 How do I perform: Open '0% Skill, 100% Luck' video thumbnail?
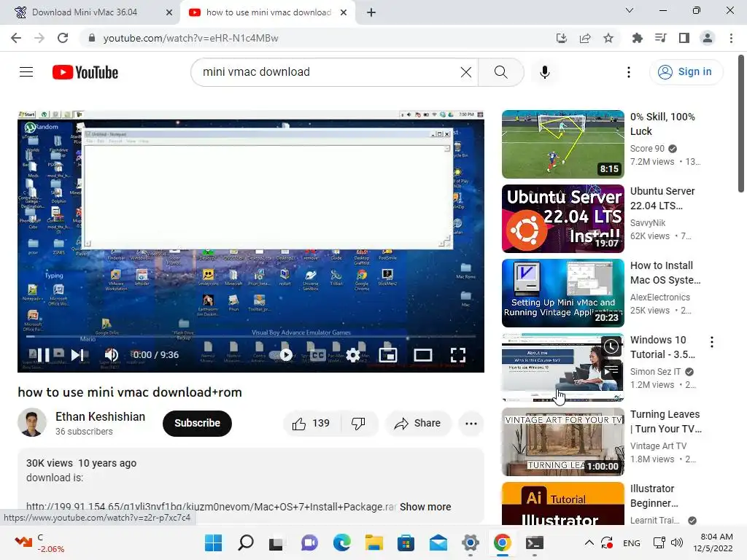pyautogui.click(x=562, y=144)
